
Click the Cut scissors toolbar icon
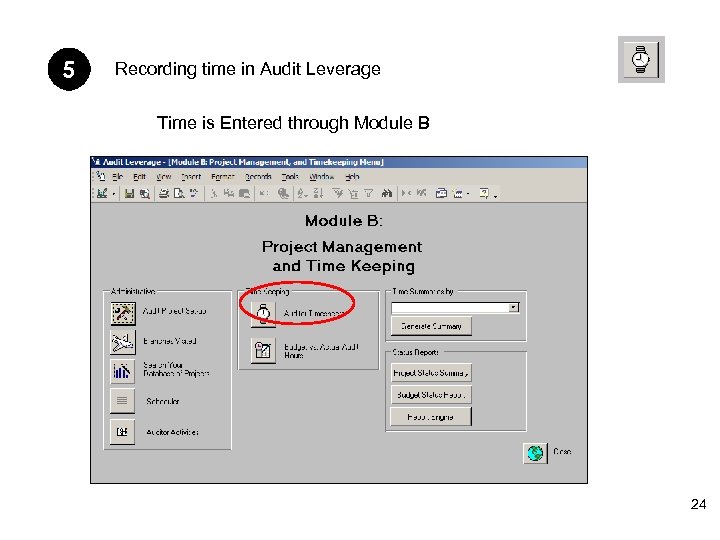(214, 193)
